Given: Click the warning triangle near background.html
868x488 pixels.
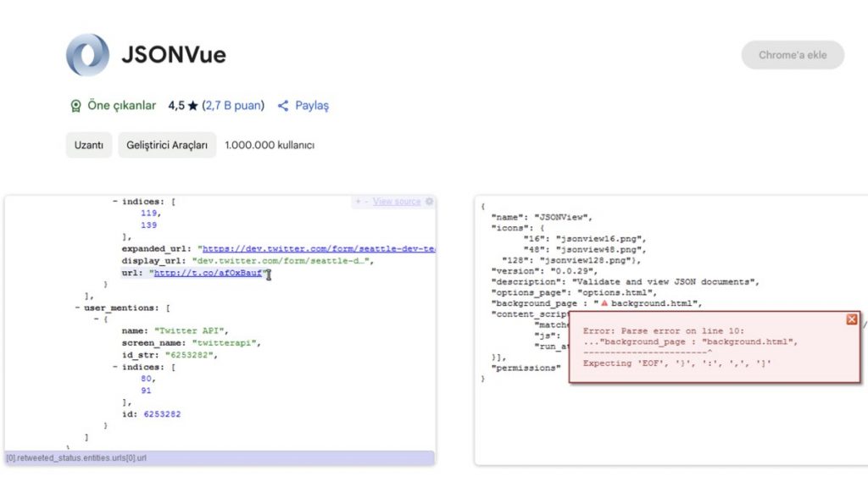Looking at the screenshot, I should [604, 303].
